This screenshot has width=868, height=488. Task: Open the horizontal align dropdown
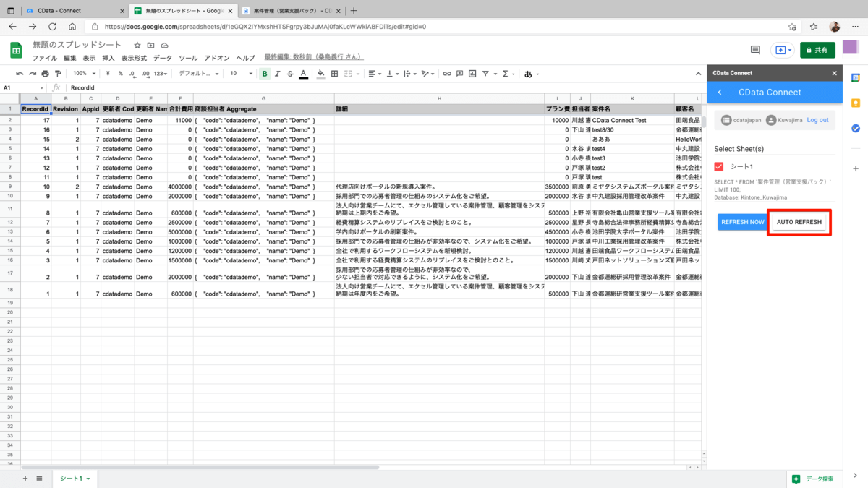[374, 74]
